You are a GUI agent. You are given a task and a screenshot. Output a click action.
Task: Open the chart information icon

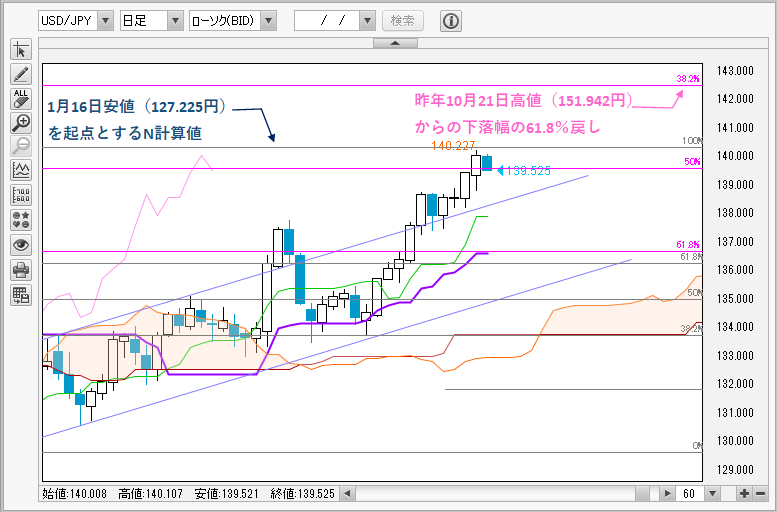(x=450, y=21)
